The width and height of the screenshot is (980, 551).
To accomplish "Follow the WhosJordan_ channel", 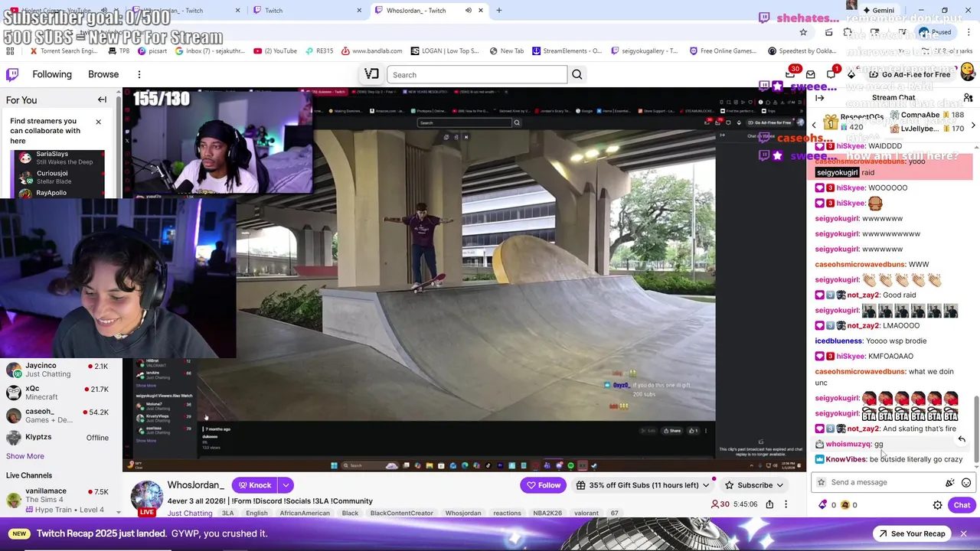I will (543, 485).
